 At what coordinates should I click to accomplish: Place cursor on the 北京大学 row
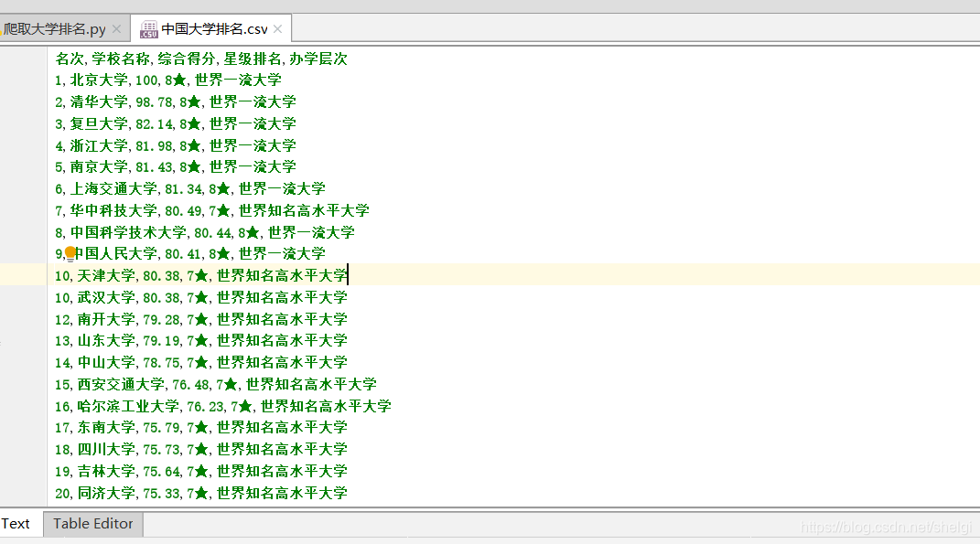click(168, 80)
